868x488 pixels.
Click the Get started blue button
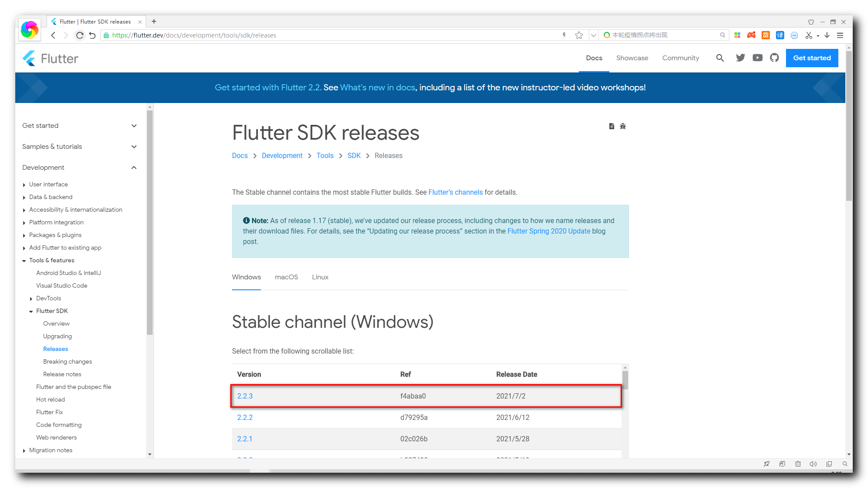click(x=812, y=58)
